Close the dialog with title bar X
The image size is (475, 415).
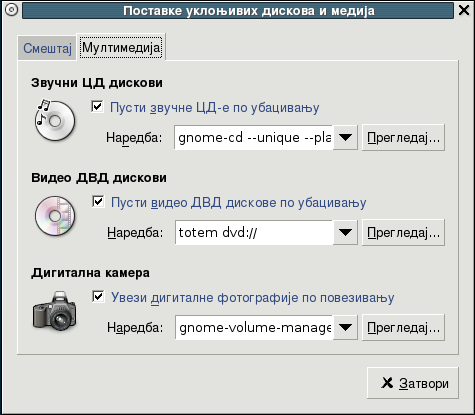click(464, 10)
